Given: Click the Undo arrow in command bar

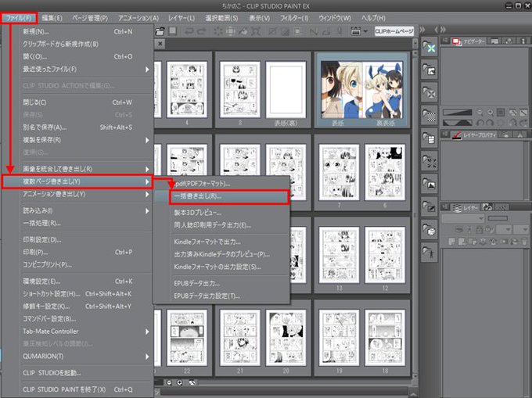Looking at the screenshot, I should [x=189, y=31].
